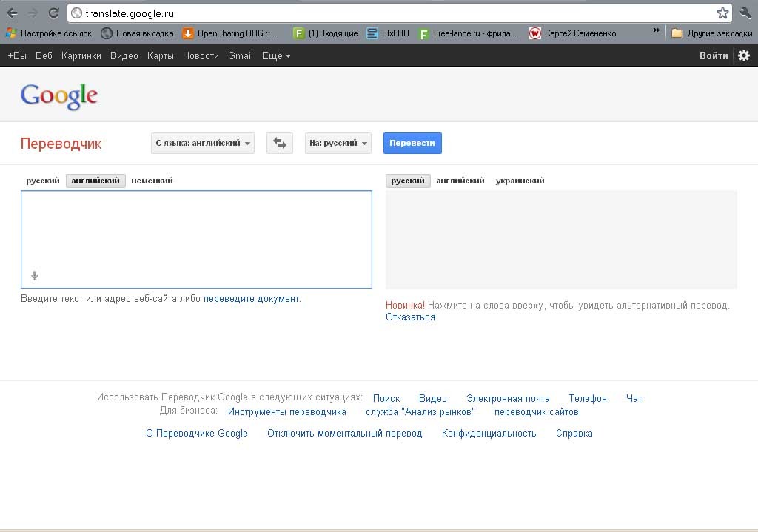Open the Chrome wrench menu

point(745,13)
